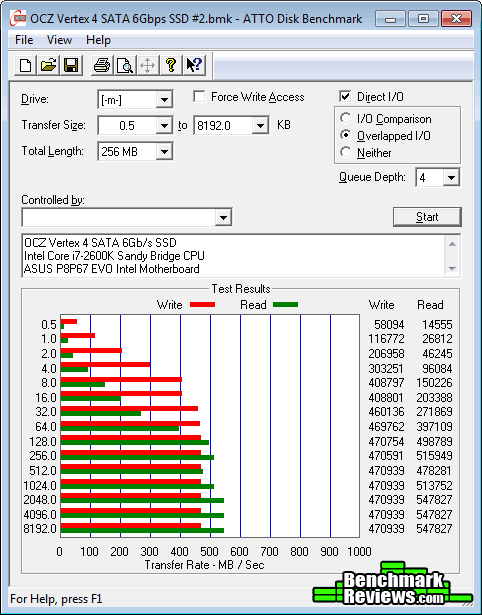Image resolution: width=482 pixels, height=615 pixels.
Task: Save results using the floppy disk icon
Action: tap(71, 65)
